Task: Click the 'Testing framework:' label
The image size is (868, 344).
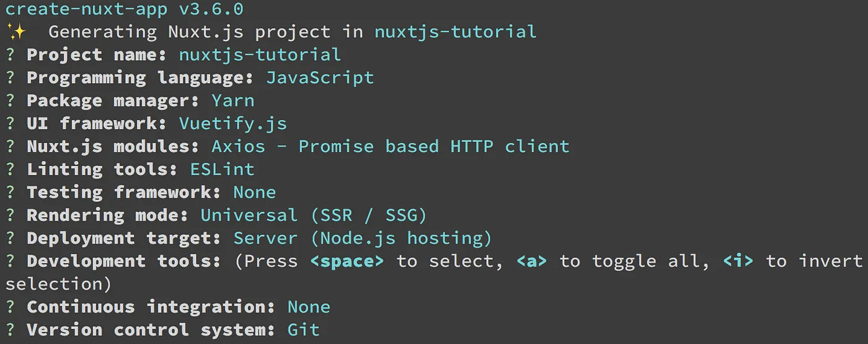Action: 124,192
